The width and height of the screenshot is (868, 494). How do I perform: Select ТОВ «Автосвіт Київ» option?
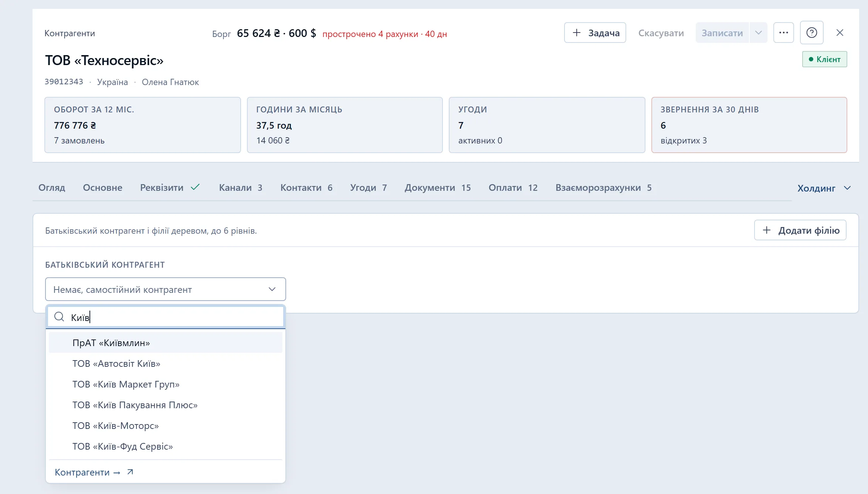[x=165, y=363]
